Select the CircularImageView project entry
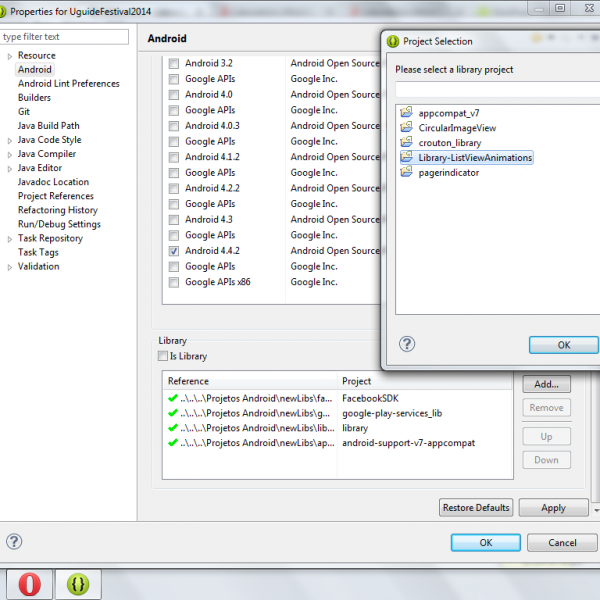Image resolution: width=600 pixels, height=600 pixels. pos(457,128)
